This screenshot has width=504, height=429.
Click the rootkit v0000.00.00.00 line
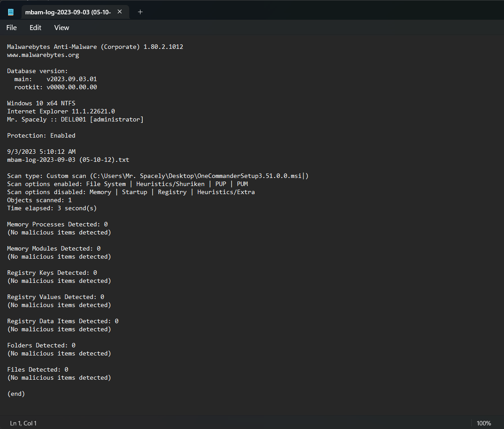pyautogui.click(x=56, y=87)
